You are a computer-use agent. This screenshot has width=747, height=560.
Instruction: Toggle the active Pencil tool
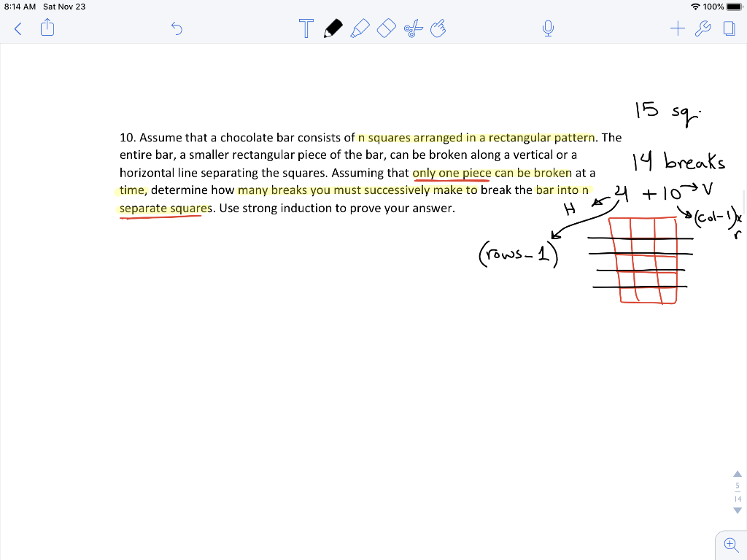pyautogui.click(x=333, y=28)
